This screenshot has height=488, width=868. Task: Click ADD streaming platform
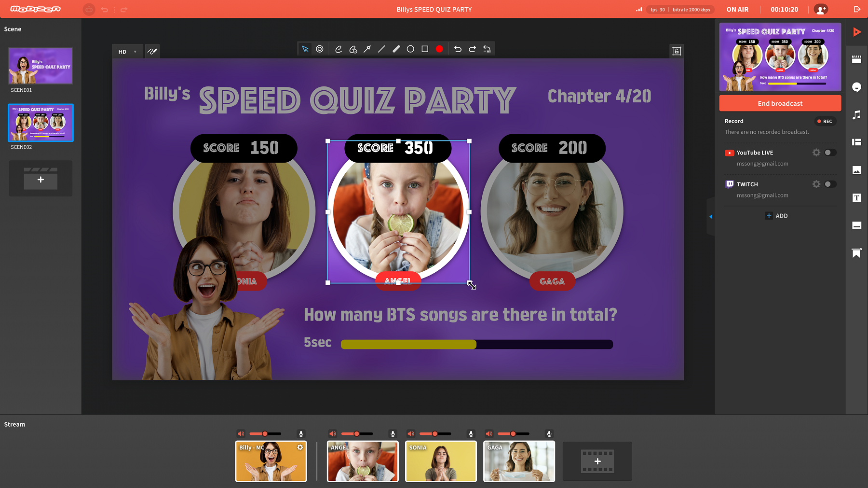point(776,216)
